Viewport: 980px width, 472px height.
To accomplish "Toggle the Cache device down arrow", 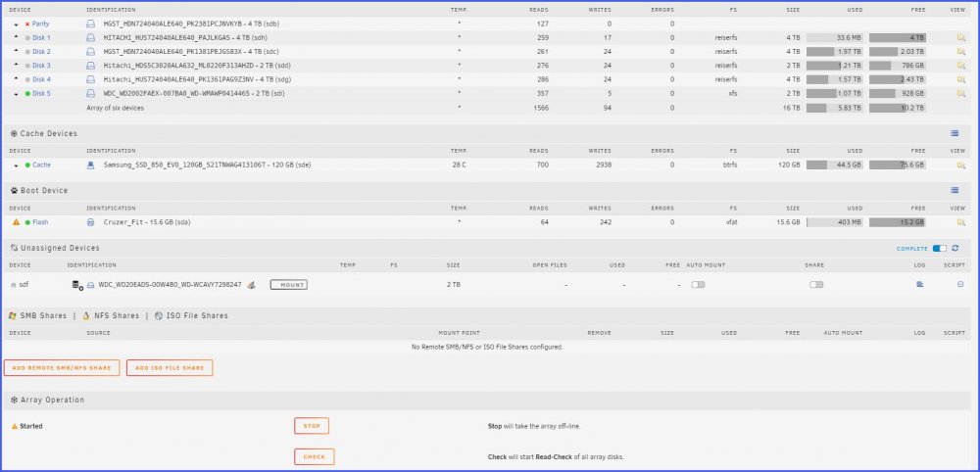I will 16,166.
